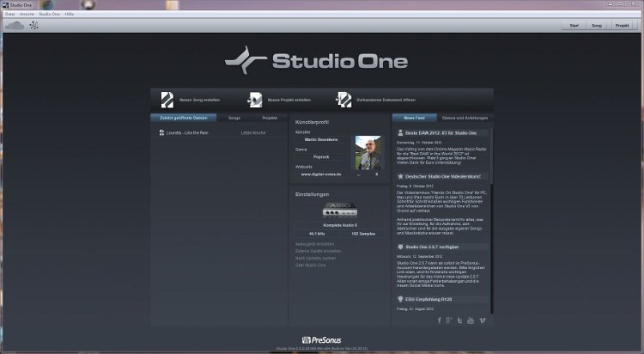644x354 pixels.
Task: Open the Hilfe menu
Action: (x=70, y=14)
